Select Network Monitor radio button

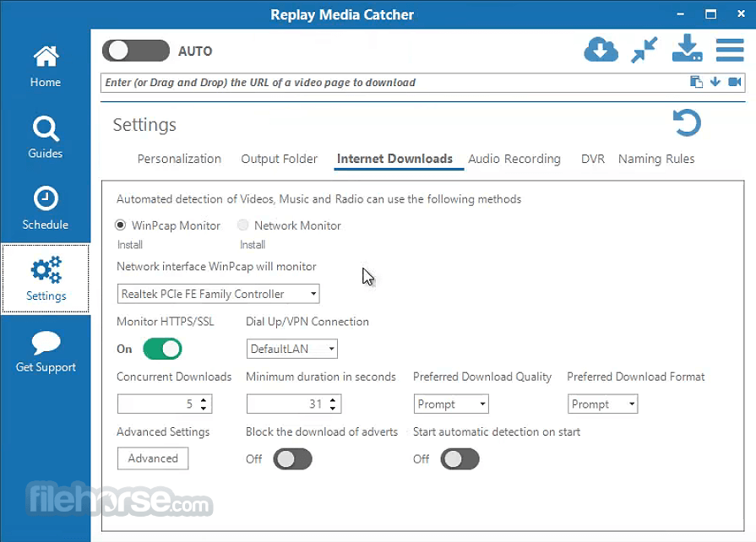pos(243,225)
